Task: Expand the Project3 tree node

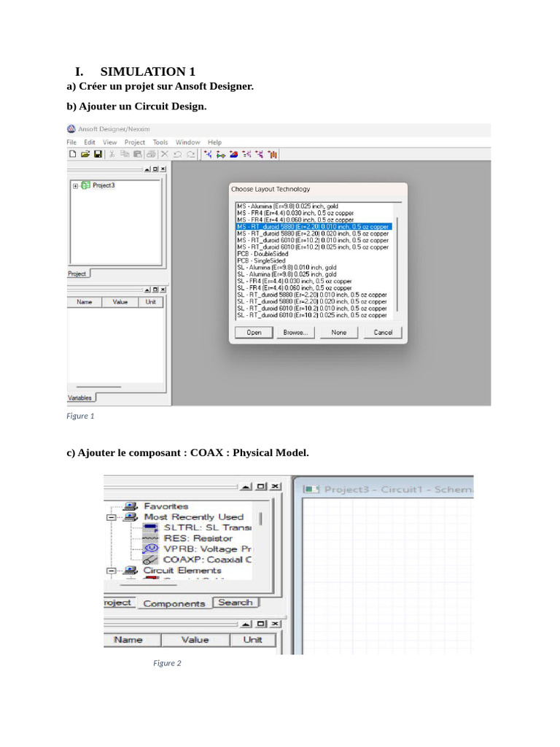Action: pyautogui.click(x=75, y=186)
